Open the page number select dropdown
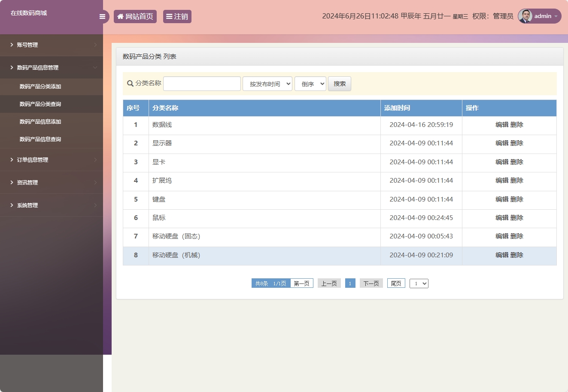Screen dimensions: 568x392 pyautogui.click(x=419, y=283)
